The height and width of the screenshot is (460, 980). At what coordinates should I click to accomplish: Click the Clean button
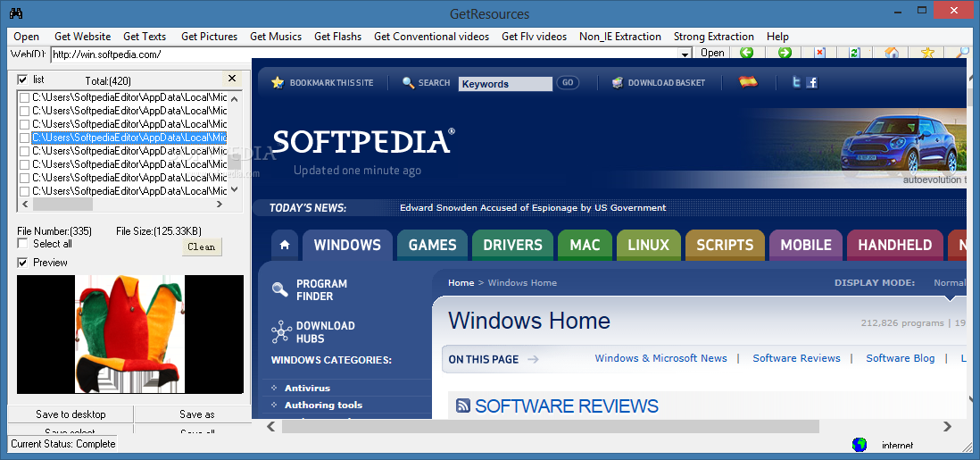[x=202, y=247]
